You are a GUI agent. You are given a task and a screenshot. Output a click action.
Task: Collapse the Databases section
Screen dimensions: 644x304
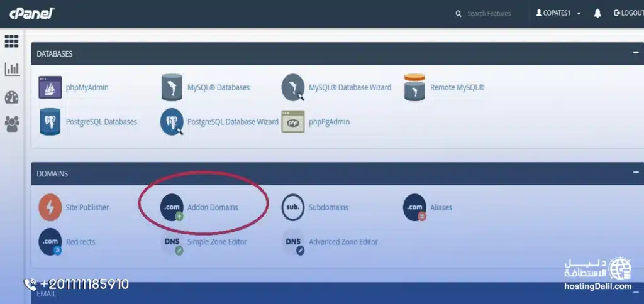(x=636, y=53)
